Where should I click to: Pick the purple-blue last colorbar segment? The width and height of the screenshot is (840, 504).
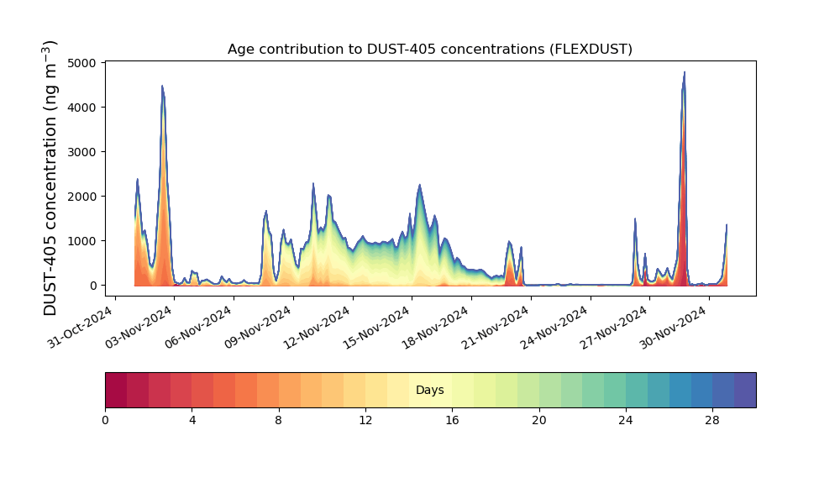(745, 390)
